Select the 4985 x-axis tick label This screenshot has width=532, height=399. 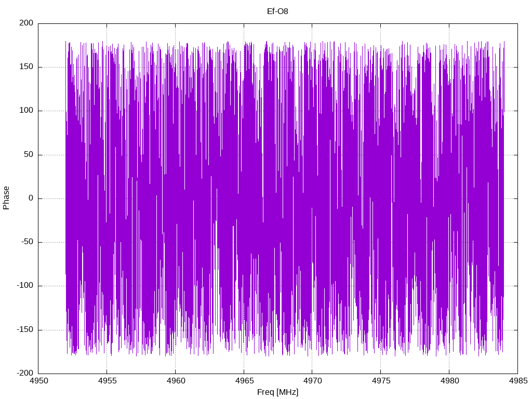click(518, 381)
